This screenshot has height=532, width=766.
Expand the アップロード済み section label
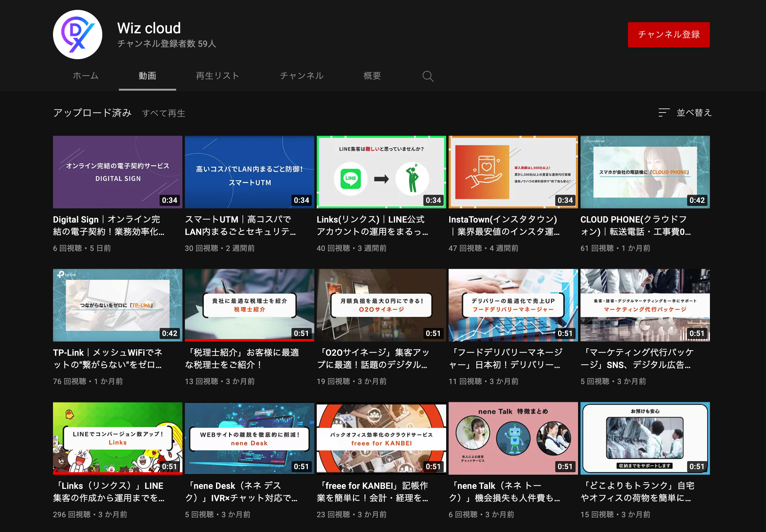pos(92,113)
